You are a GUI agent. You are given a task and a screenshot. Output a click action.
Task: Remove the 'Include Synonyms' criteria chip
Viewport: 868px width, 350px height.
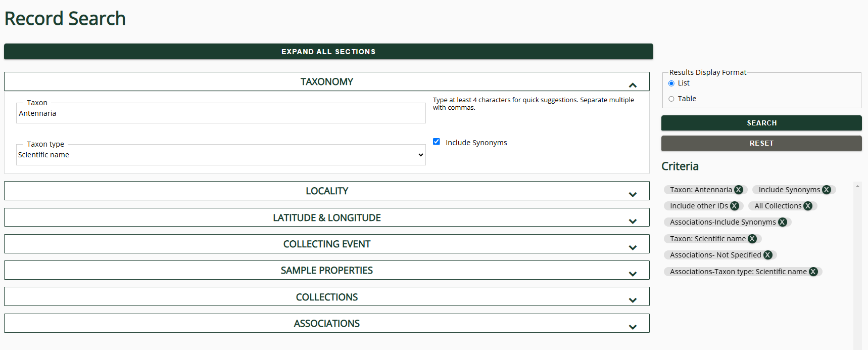(827, 190)
